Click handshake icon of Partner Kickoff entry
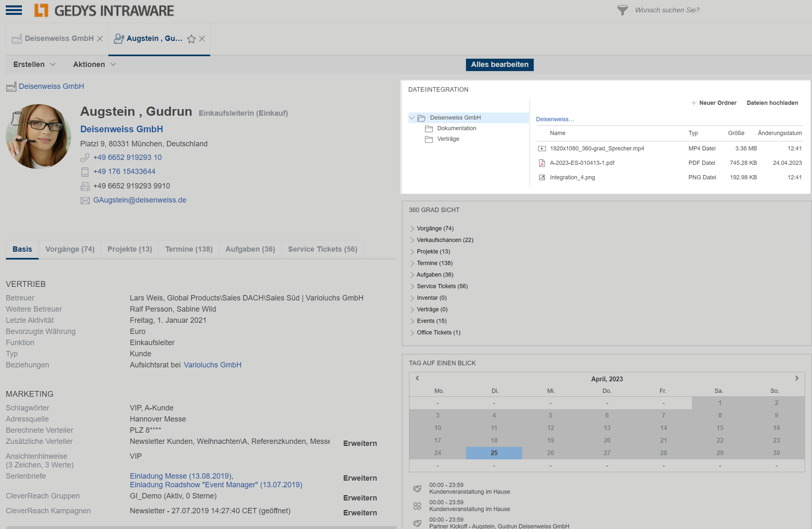 click(x=418, y=523)
